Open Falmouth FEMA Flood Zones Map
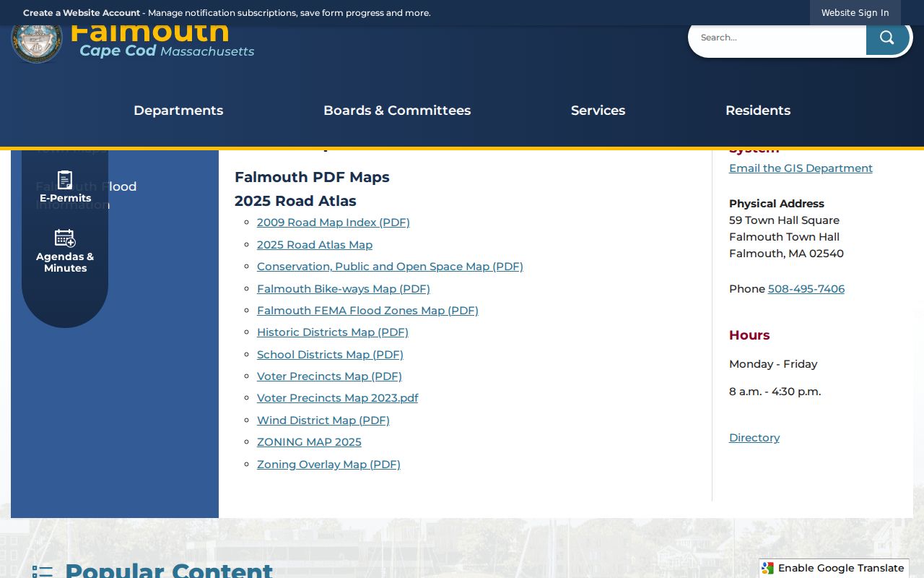 coord(367,311)
